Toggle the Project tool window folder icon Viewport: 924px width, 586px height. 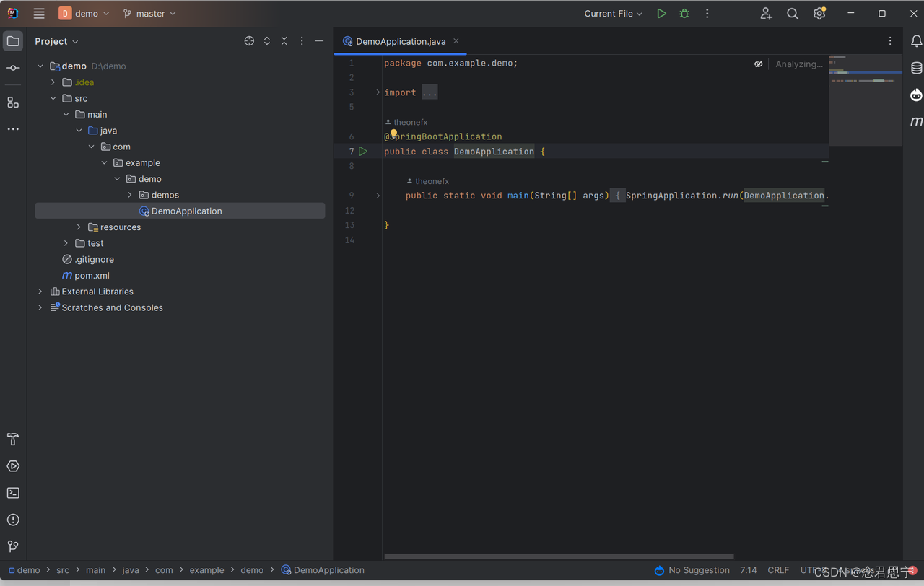13,41
